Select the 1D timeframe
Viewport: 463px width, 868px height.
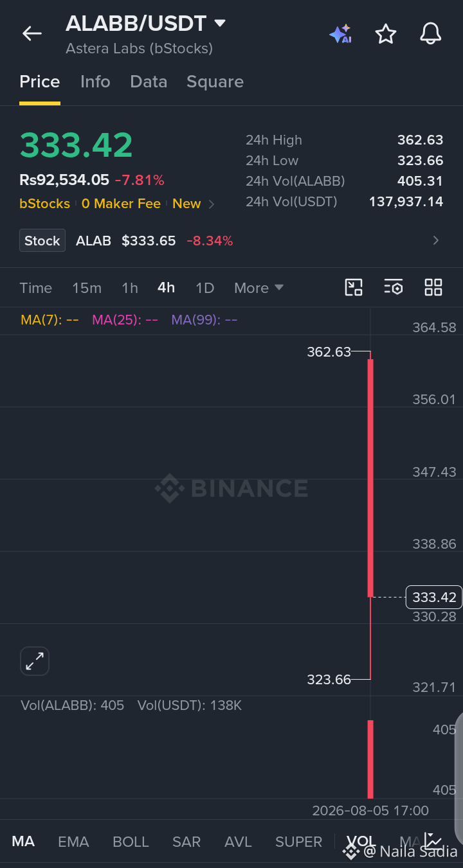(x=204, y=288)
